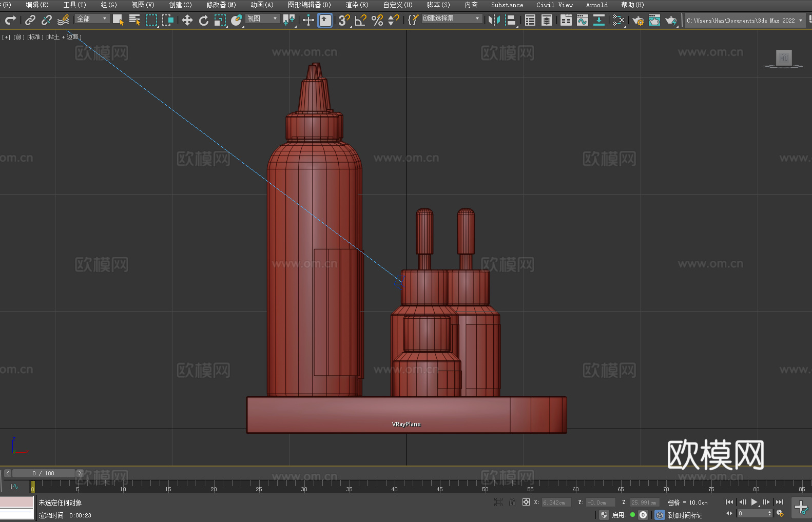Toggle 3D Snaps
The width and height of the screenshot is (812, 522).
pos(344,20)
